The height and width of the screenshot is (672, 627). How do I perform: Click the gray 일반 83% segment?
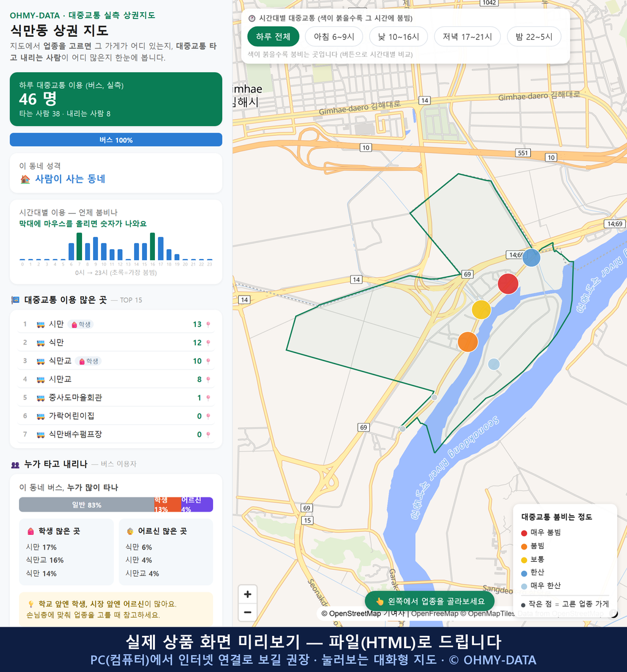[x=86, y=505]
